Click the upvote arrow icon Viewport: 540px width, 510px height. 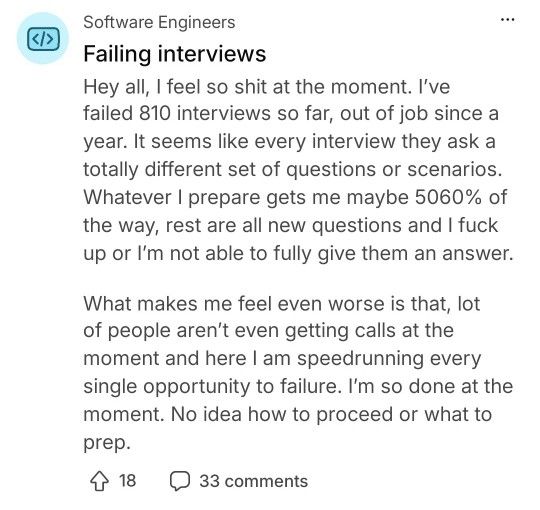point(100,481)
